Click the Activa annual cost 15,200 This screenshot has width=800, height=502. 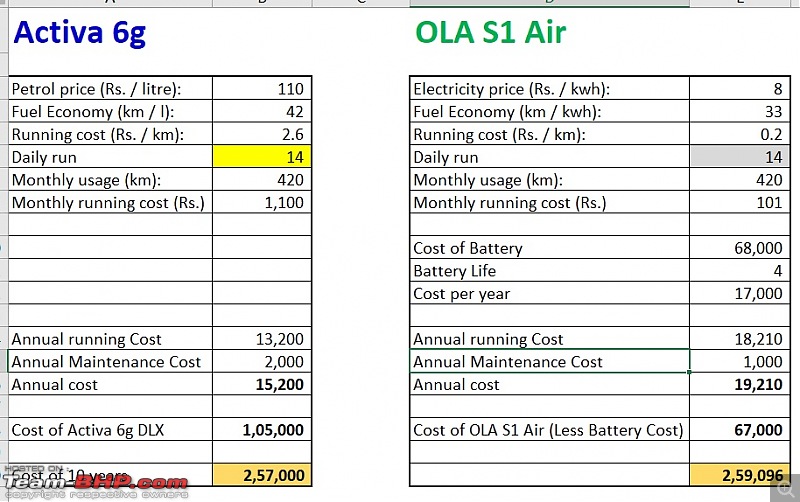(262, 384)
